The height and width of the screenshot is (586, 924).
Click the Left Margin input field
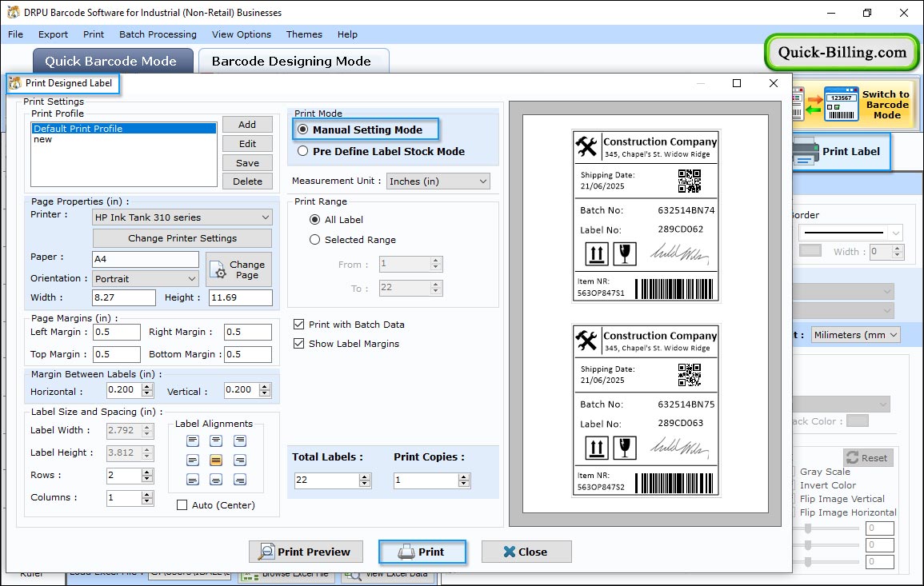117,332
